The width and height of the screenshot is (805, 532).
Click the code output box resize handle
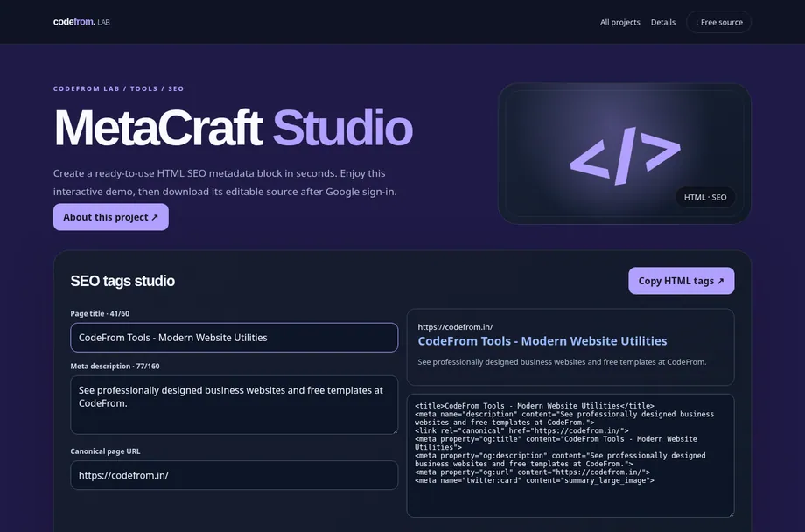[x=731, y=514]
